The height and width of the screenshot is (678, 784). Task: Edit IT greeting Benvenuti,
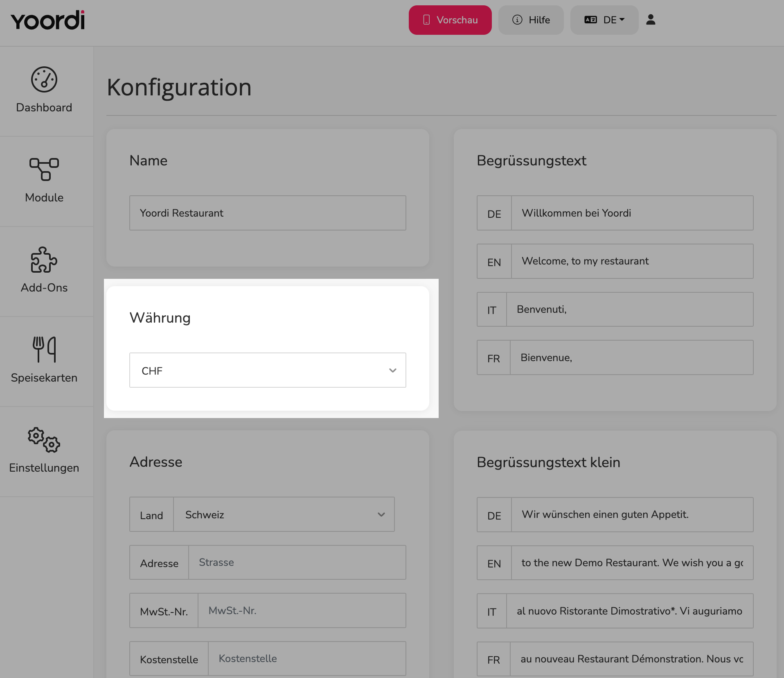click(x=630, y=310)
